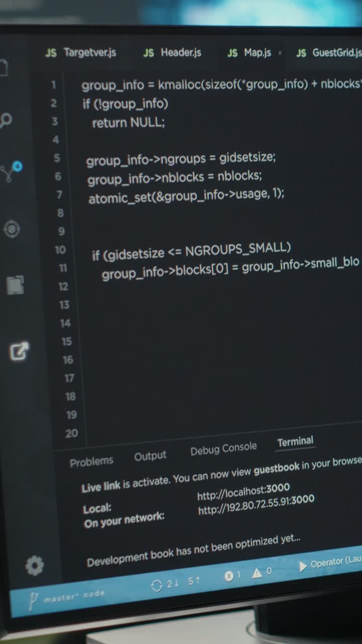The height and width of the screenshot is (644, 362).
Task: Run the Operator launch play button
Action: (303, 567)
